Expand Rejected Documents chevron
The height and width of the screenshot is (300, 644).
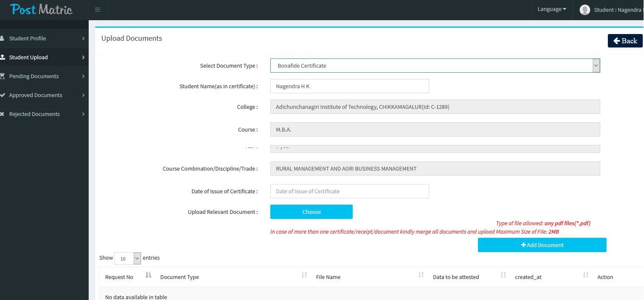tap(83, 114)
